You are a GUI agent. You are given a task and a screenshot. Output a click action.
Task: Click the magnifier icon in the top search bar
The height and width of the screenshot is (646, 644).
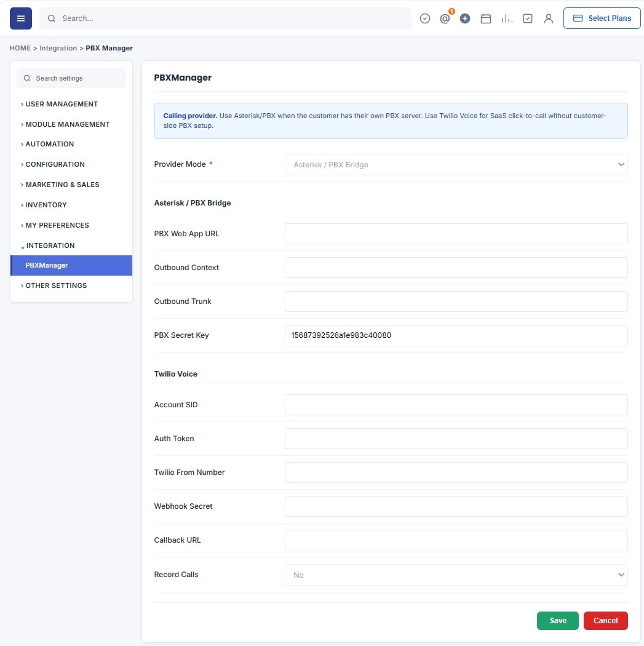(x=52, y=18)
